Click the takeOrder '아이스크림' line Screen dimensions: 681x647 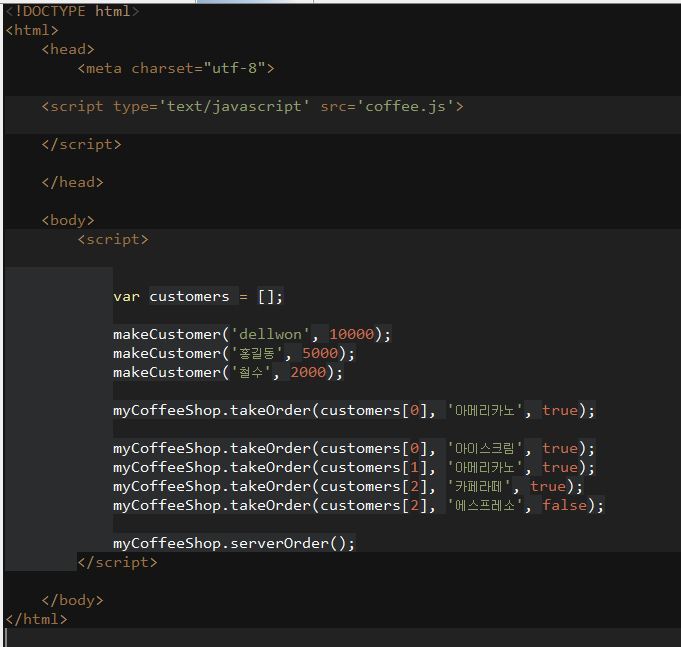point(354,449)
